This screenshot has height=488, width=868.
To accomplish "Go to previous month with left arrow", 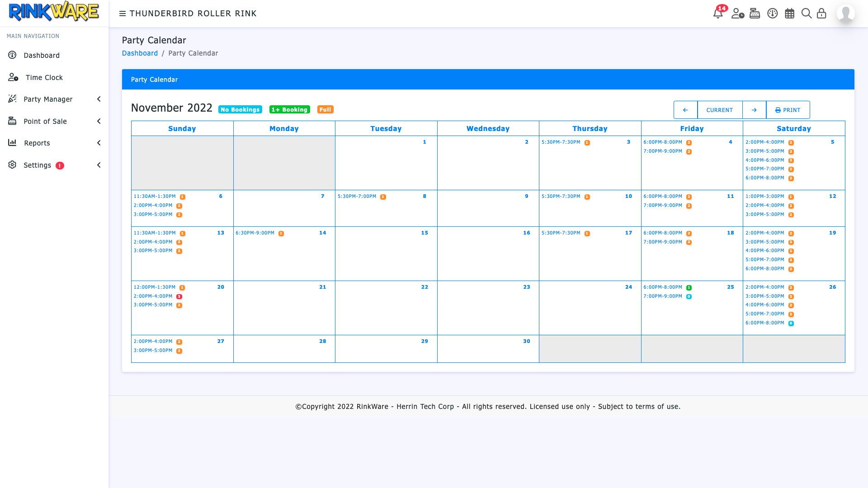I will pos(685,110).
